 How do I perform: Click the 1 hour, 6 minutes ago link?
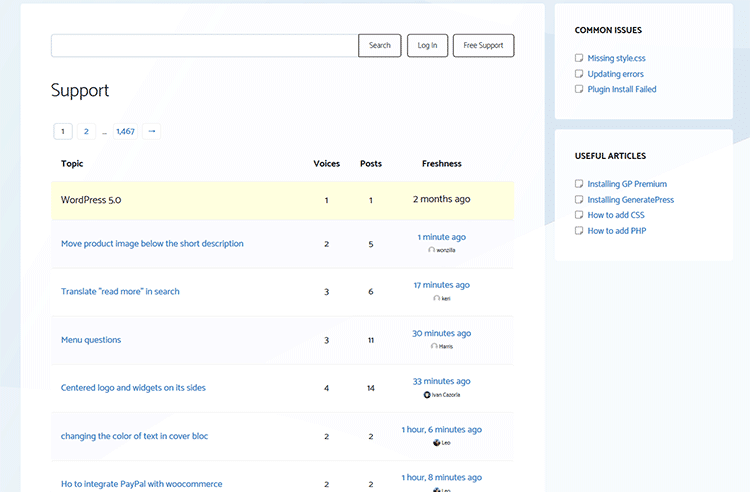[441, 429]
